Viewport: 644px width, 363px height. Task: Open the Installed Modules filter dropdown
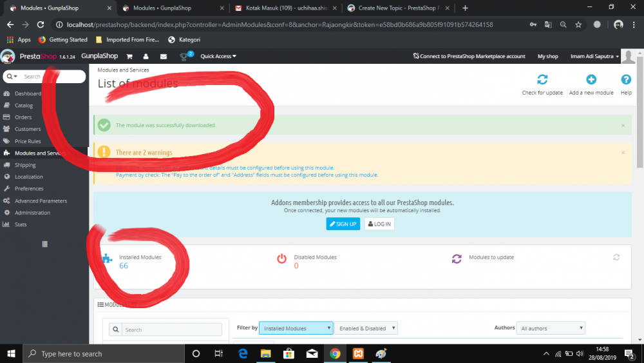point(296,328)
